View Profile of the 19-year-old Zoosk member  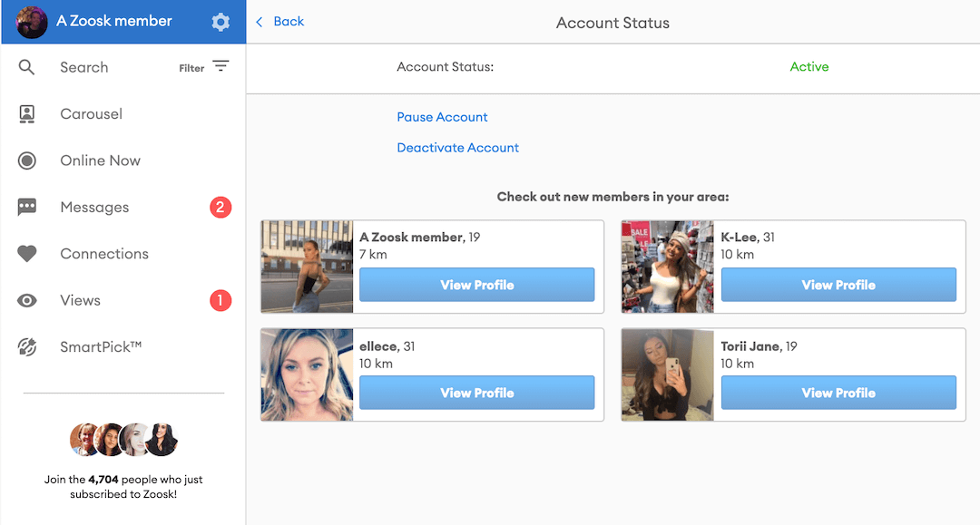[476, 285]
